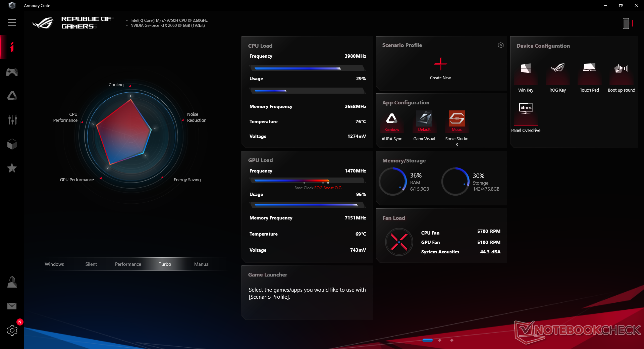Open the mail News sidebar icon
Viewport: 644px width, 349px height.
(x=12, y=306)
